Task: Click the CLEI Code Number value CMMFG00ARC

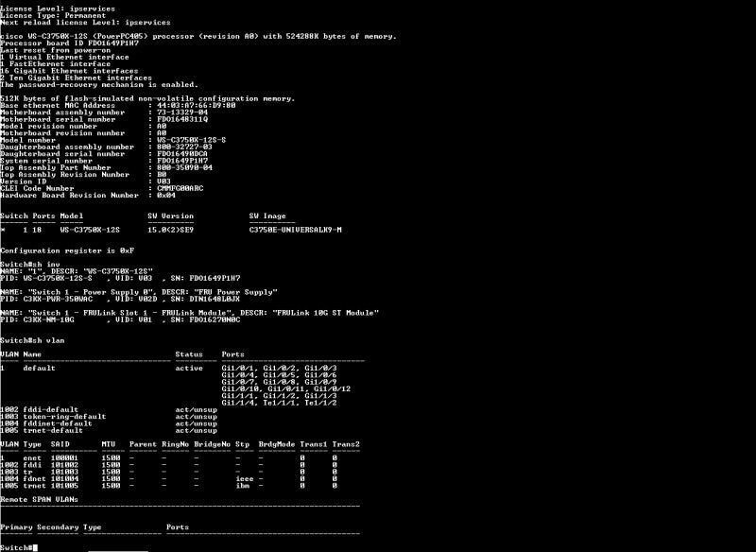Action: 180,188
